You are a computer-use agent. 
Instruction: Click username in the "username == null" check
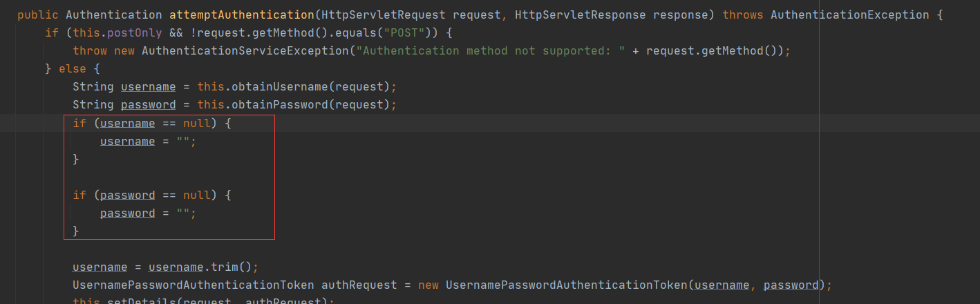pos(127,123)
